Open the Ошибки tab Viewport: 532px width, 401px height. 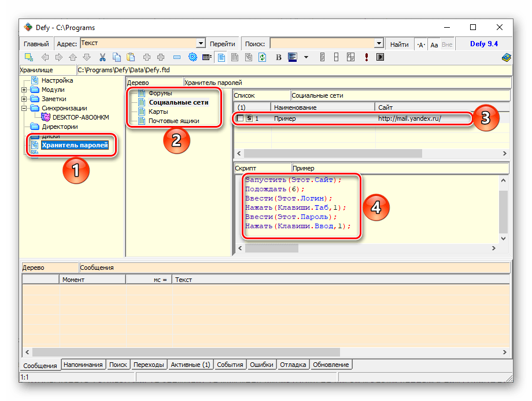[262, 365]
